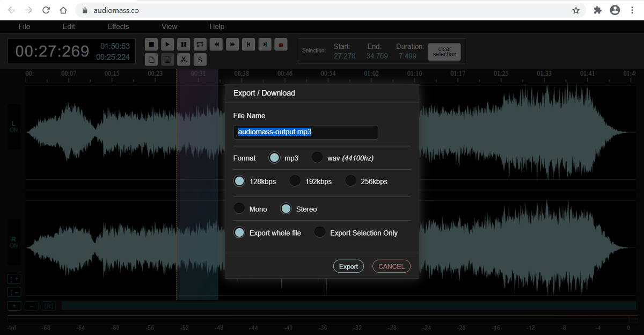Select mp3 format radio button
Image resolution: width=644 pixels, height=335 pixels.
pyautogui.click(x=274, y=158)
